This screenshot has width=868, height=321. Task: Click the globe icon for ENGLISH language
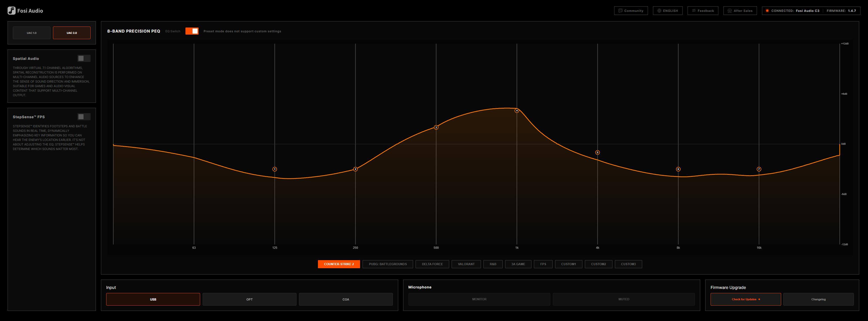[x=659, y=11]
